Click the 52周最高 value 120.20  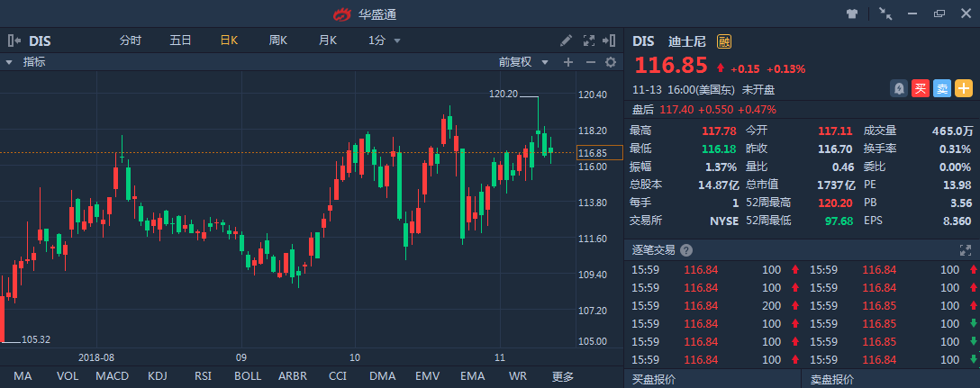tap(837, 203)
